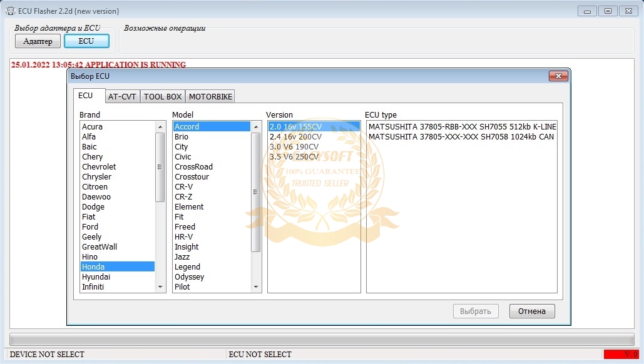This screenshot has width=644, height=364.
Task: Cancel with the Отмена button
Action: [x=532, y=311]
